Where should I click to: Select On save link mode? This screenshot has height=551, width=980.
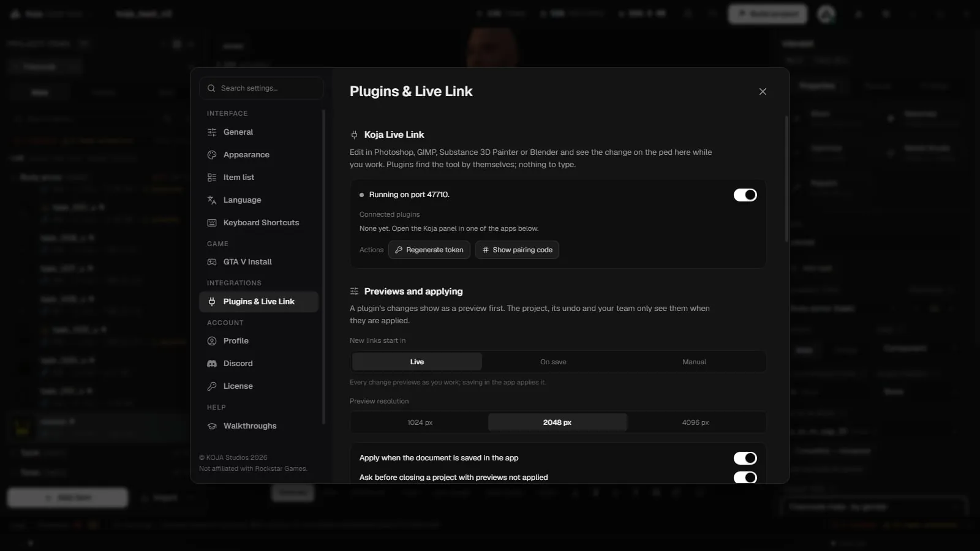pos(553,362)
